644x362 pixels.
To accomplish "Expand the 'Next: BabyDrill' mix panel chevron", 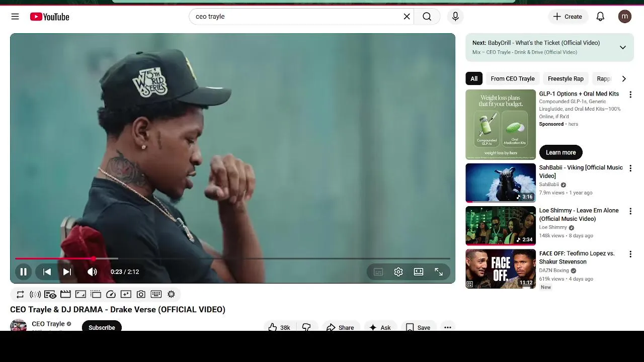I will click(622, 47).
